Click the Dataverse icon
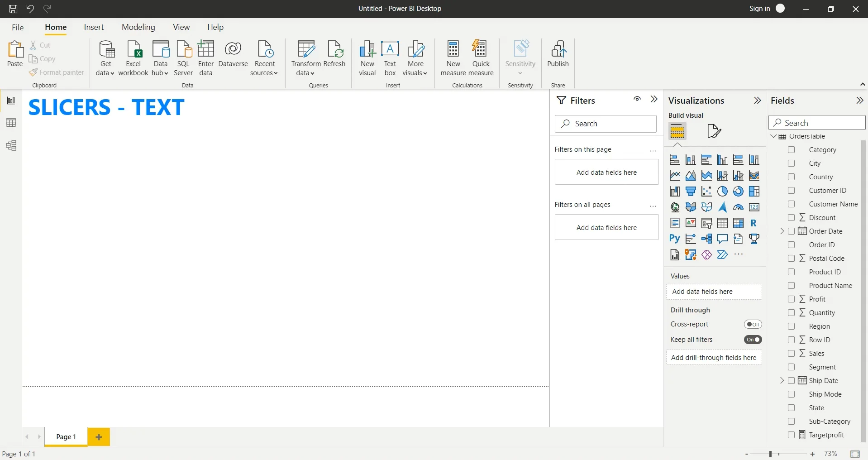The height and width of the screenshot is (460, 868). click(233, 54)
